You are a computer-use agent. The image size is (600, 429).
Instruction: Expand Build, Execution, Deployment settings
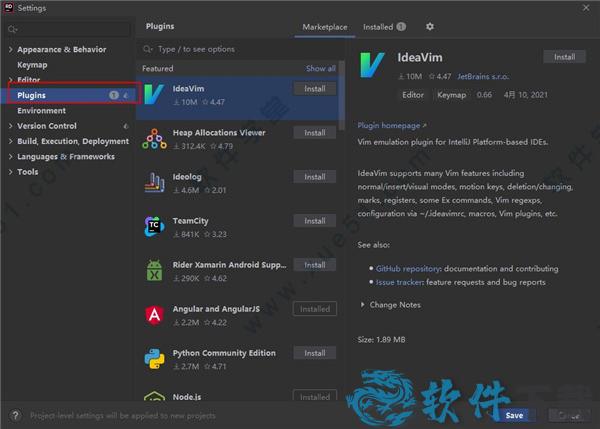(x=11, y=142)
